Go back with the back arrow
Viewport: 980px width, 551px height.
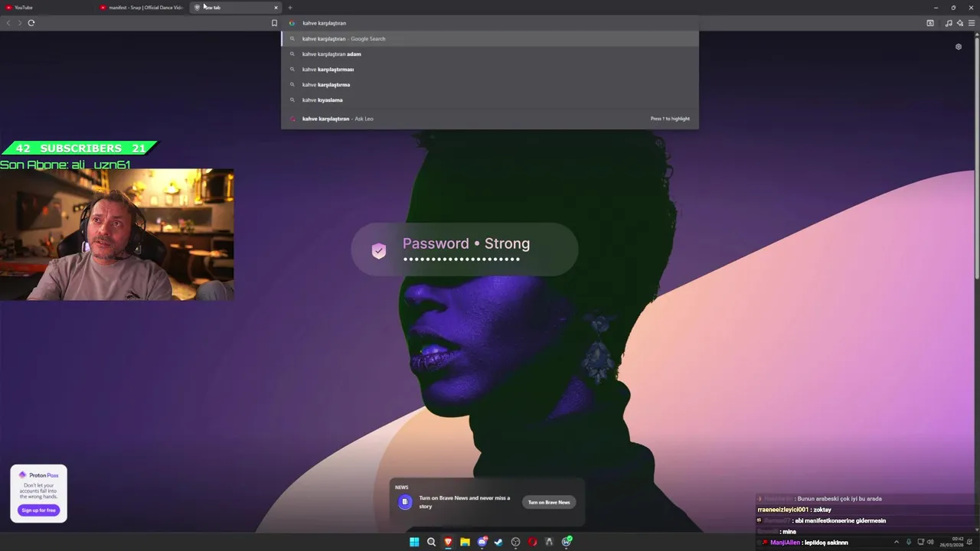(x=8, y=23)
